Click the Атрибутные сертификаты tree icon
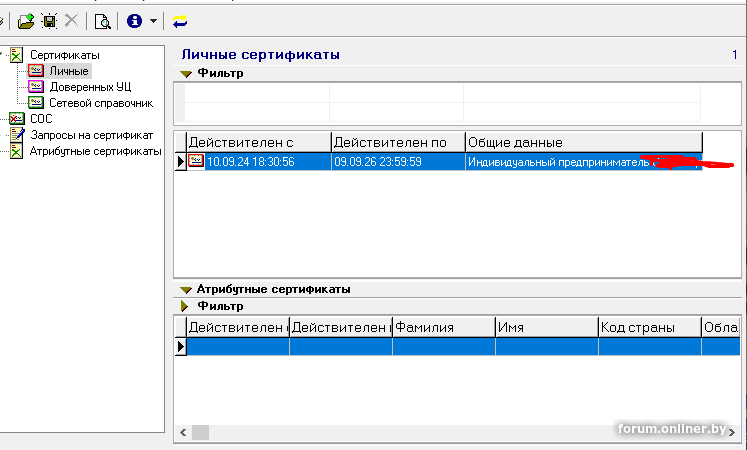 [x=17, y=151]
